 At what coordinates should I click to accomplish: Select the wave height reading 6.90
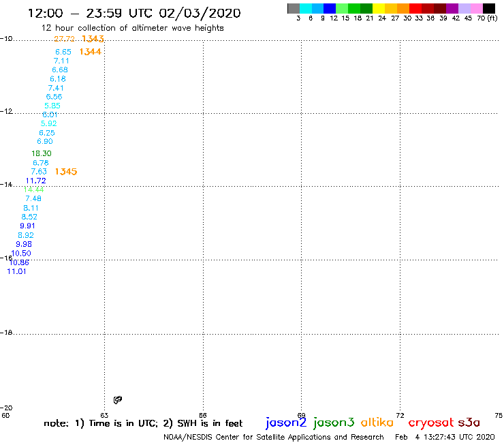coord(45,141)
